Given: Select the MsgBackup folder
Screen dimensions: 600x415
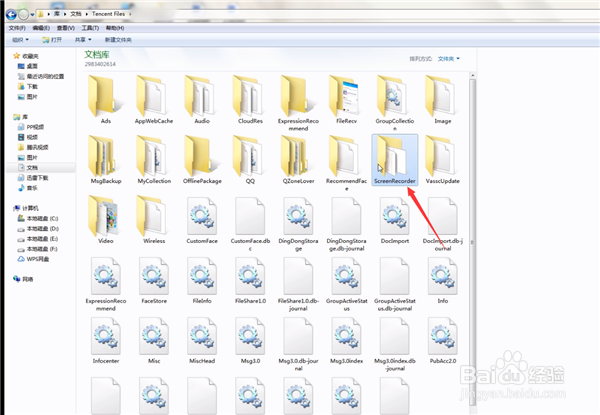Looking at the screenshot, I should 106,160.
